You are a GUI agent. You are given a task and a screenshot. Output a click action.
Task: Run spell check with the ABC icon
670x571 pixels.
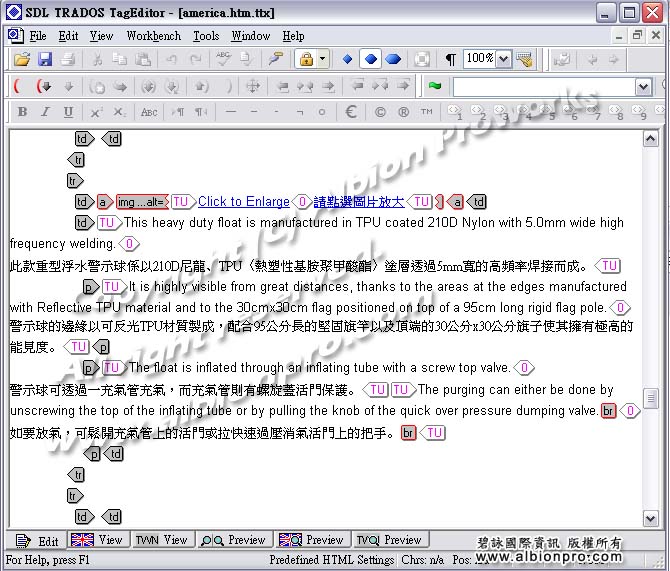pos(223,59)
